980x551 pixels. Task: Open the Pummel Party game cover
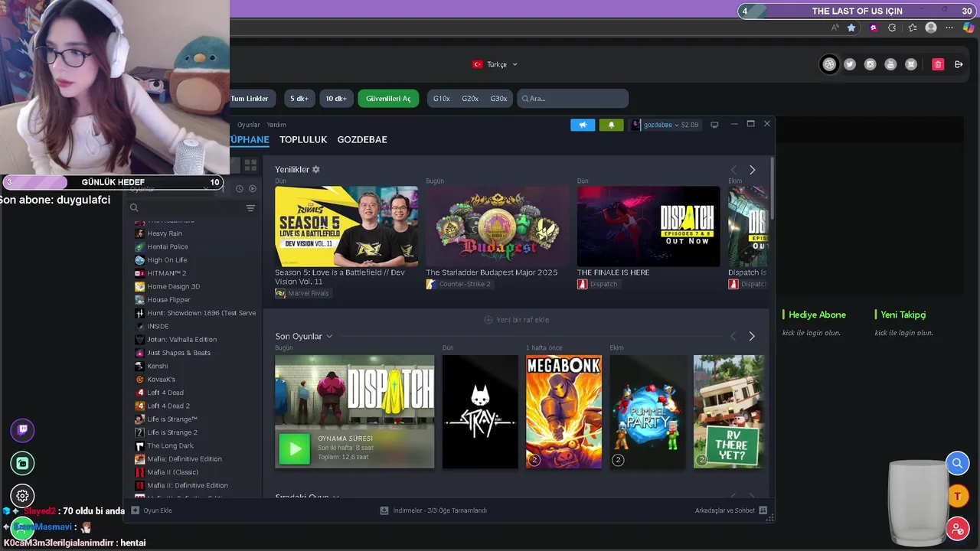[x=648, y=412]
